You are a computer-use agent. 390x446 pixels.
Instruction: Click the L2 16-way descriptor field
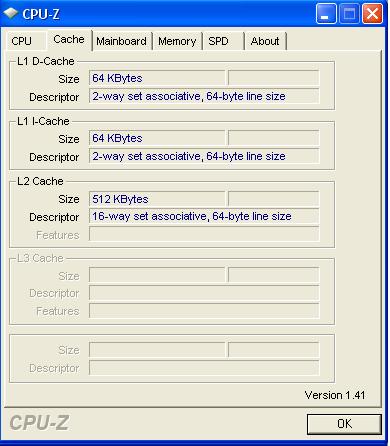(x=204, y=216)
